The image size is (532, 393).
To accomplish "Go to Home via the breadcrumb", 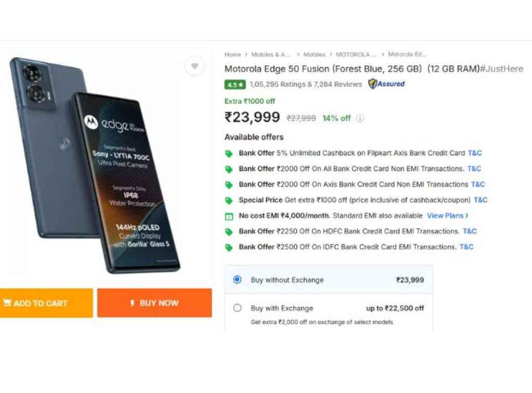I will tap(232, 54).
